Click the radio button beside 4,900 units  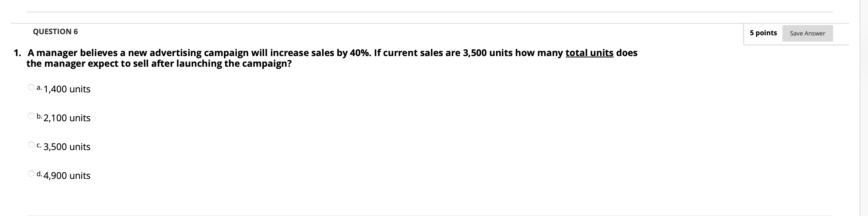31,173
